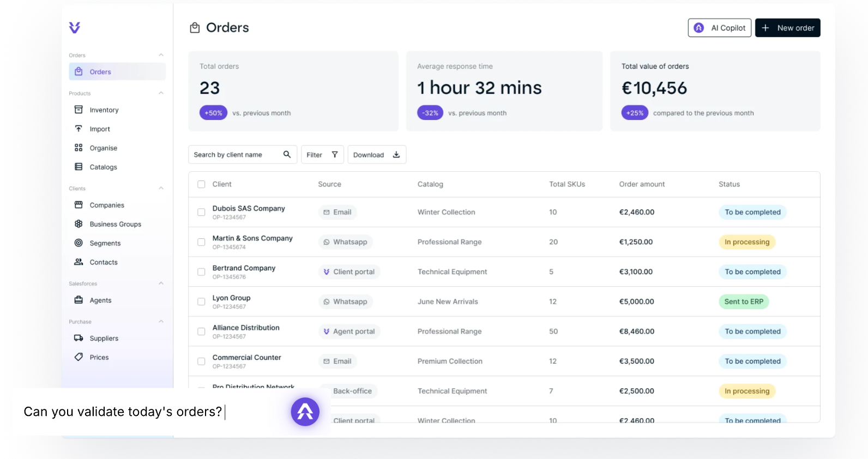Click the app logo in sidebar
Screen dimensions: 868x459
point(75,27)
